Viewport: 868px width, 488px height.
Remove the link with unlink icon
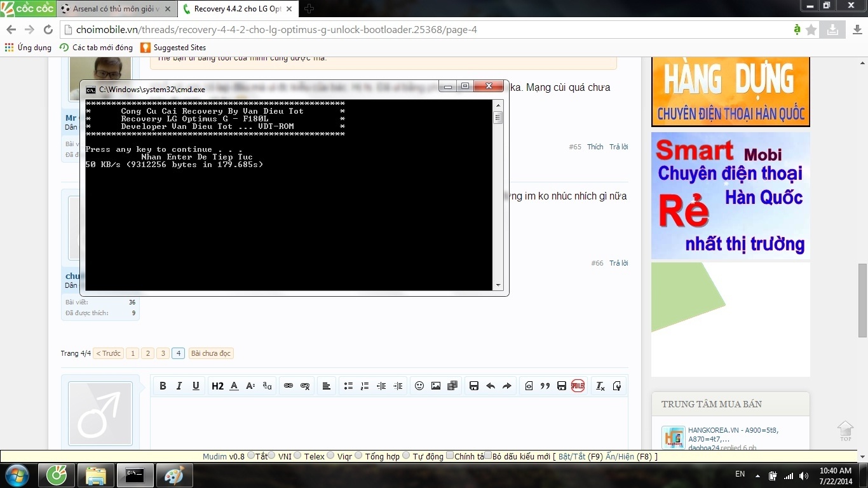click(x=305, y=386)
